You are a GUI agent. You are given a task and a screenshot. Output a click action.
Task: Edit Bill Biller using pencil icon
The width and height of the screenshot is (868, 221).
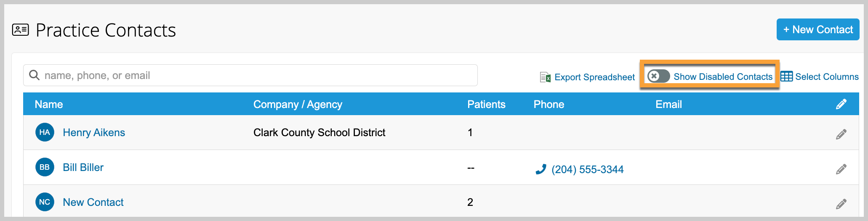click(x=841, y=169)
